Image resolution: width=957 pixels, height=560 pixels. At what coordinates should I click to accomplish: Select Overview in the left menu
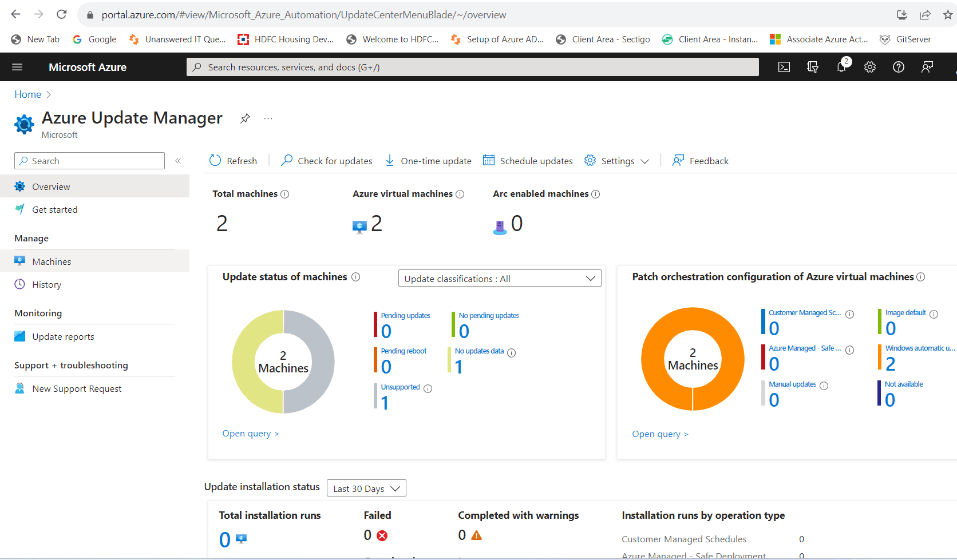tap(94, 186)
